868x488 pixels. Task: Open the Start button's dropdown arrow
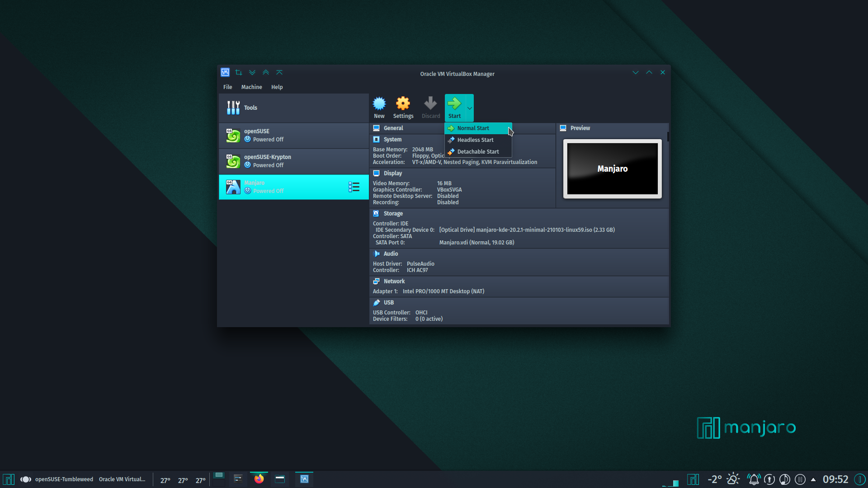(470, 108)
